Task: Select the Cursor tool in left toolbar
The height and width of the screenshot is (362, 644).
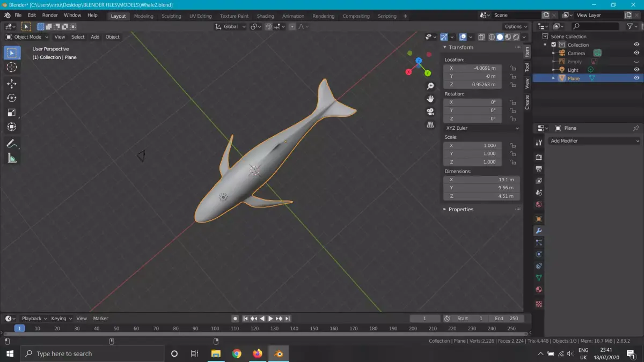Action: [x=12, y=67]
